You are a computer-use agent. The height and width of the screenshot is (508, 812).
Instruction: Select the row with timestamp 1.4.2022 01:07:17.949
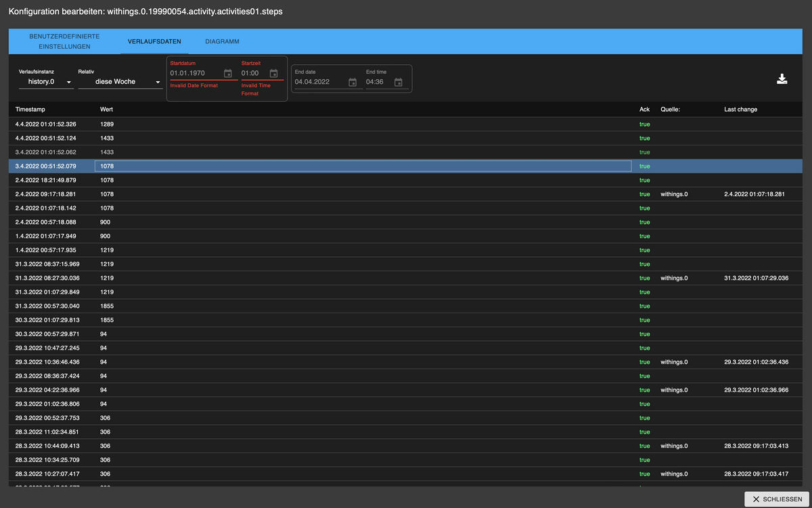click(406, 236)
